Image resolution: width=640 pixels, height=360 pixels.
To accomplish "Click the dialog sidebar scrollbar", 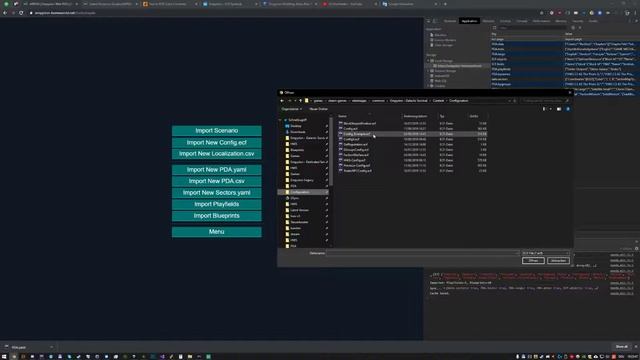I will pos(331,151).
